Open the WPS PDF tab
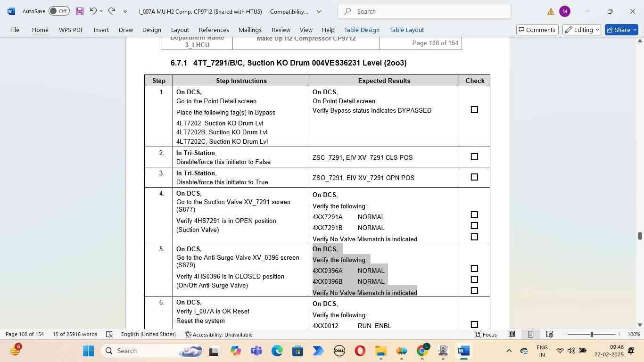This screenshot has width=644, height=362. click(x=71, y=30)
